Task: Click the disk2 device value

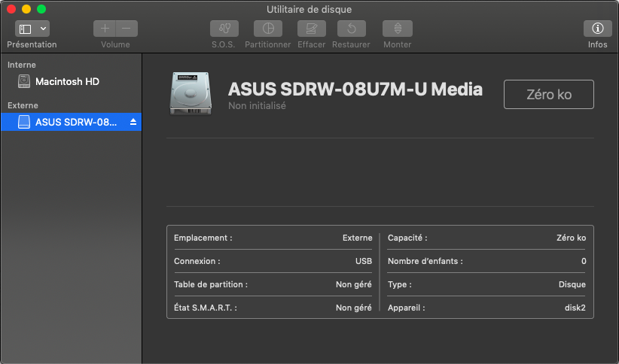Action: 575,308
